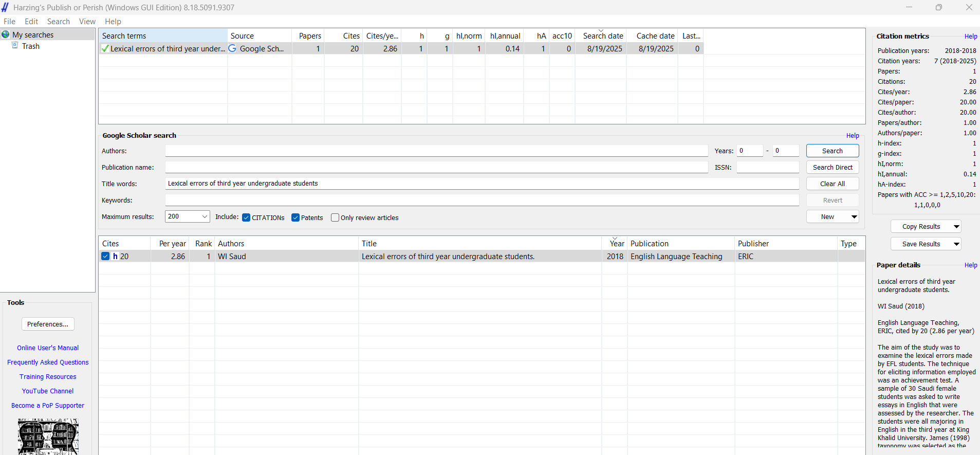Viewport: 980px width, 455px height.
Task: Open the Edit menu
Action: pos(31,21)
